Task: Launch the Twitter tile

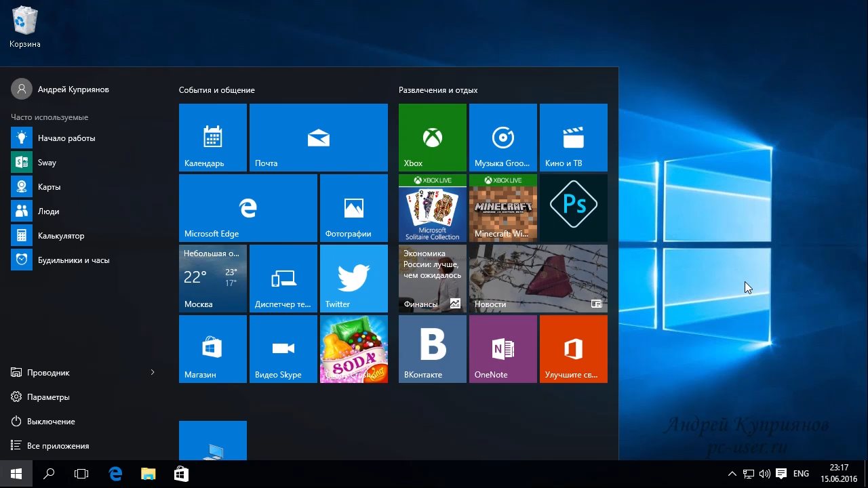Action: [x=353, y=278]
